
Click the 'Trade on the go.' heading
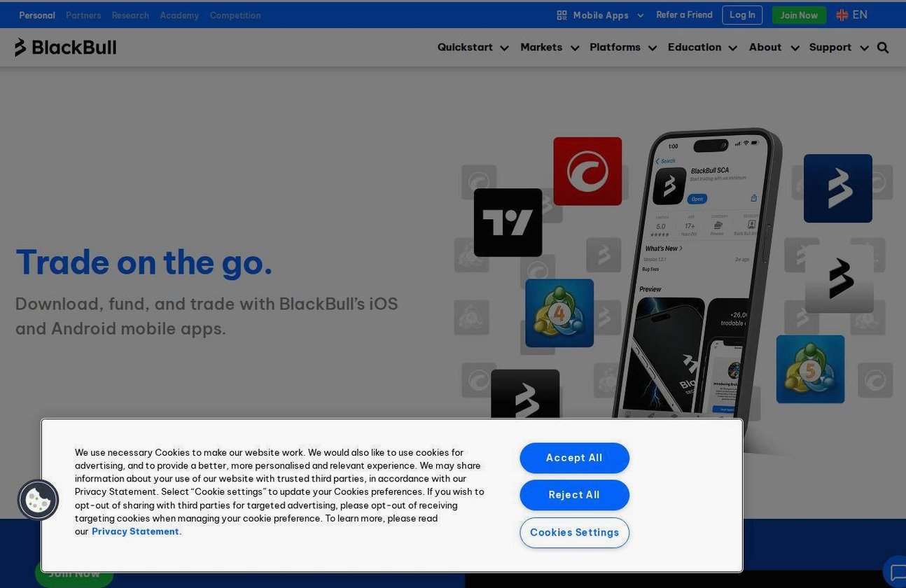click(144, 262)
